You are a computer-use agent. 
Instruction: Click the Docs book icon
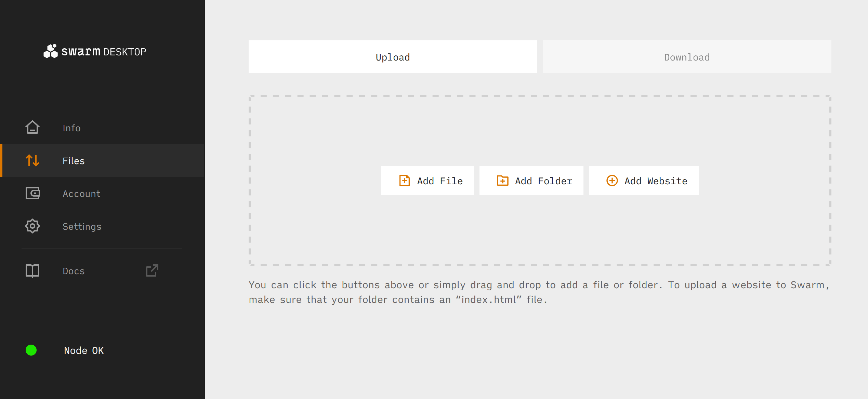coord(32,271)
